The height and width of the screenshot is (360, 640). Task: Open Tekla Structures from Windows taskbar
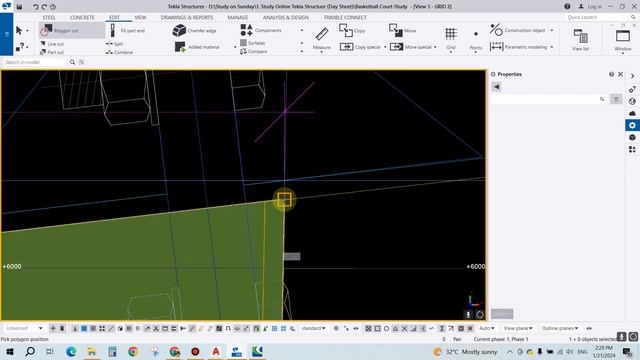coord(237,351)
